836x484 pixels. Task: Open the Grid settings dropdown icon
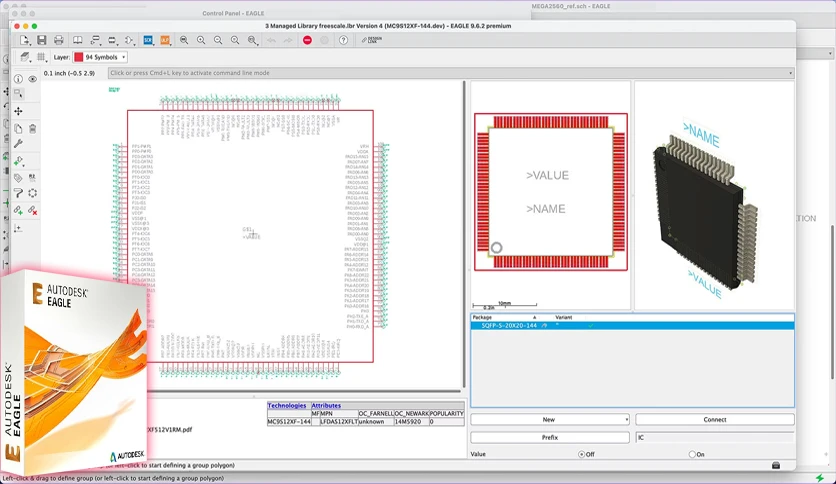click(42, 57)
